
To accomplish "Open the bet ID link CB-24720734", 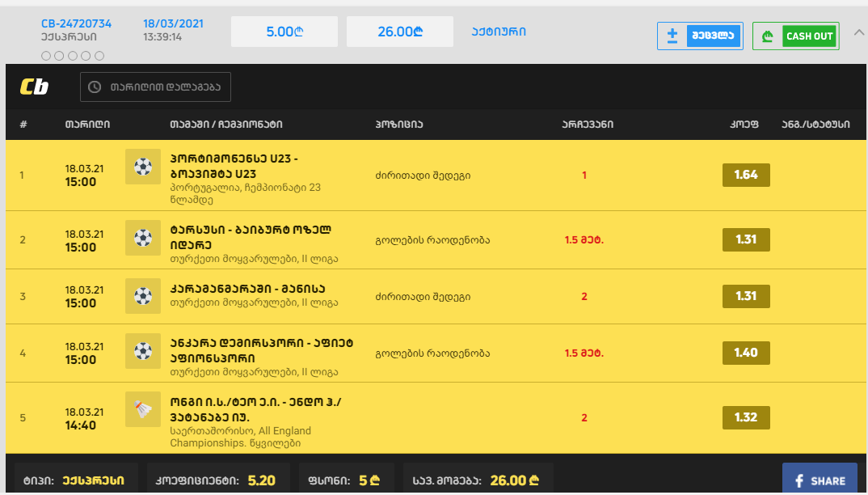I will click(76, 23).
